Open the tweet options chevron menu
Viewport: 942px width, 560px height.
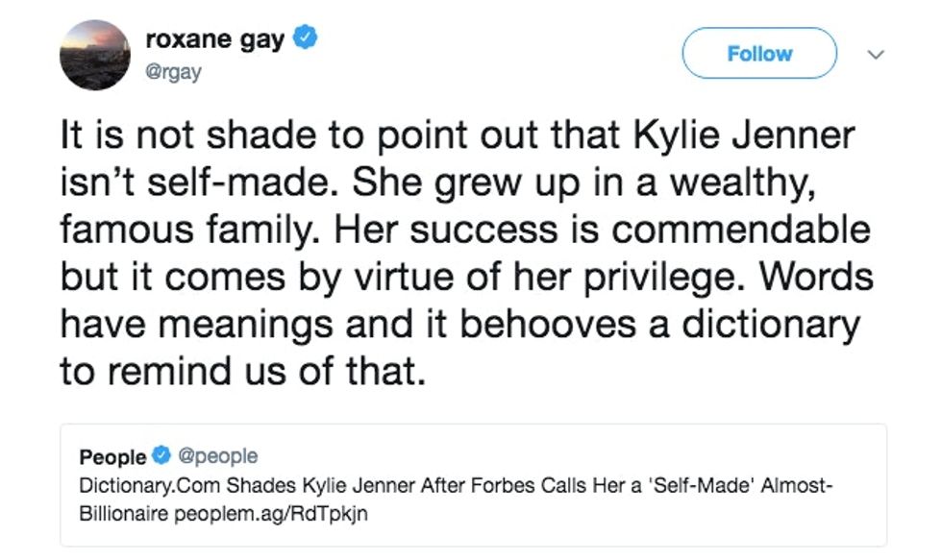tap(876, 55)
